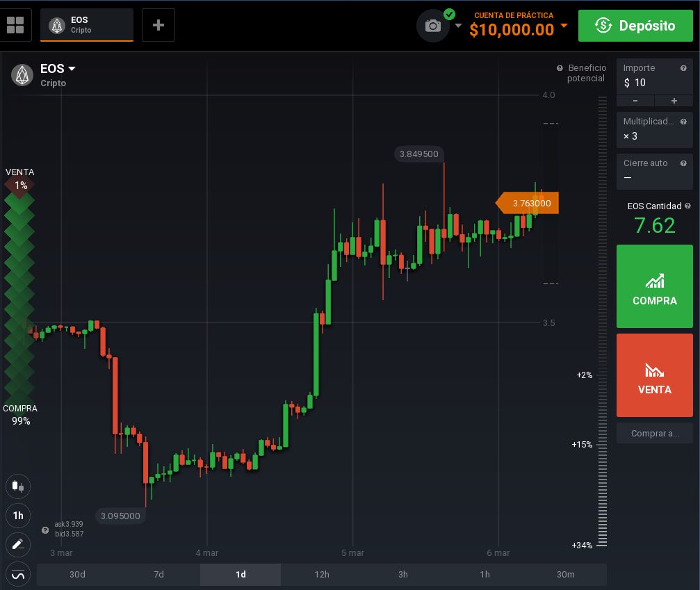This screenshot has height=590, width=700.
Task: Click the 3.849500 high price label
Action: (x=418, y=154)
